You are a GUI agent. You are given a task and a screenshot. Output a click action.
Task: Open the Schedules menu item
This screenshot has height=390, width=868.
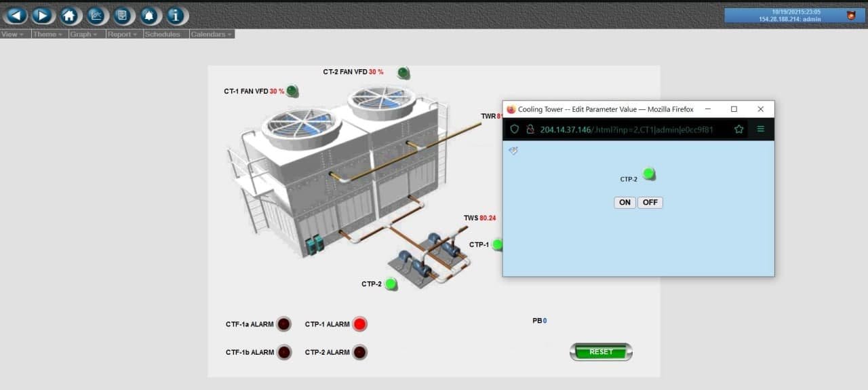(x=163, y=34)
